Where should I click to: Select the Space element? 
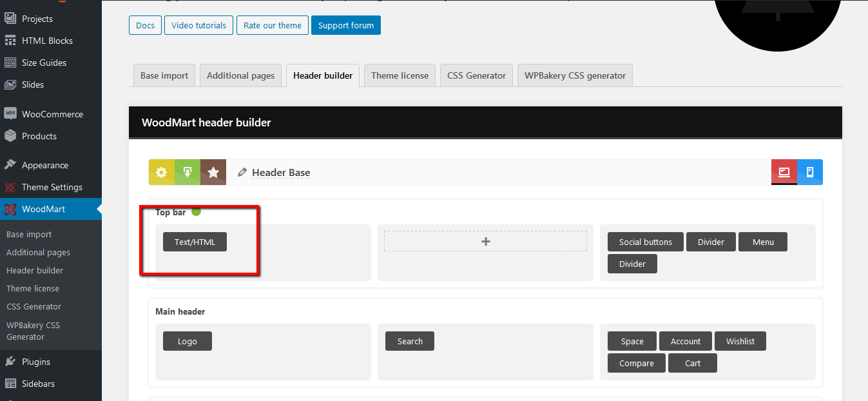point(632,341)
